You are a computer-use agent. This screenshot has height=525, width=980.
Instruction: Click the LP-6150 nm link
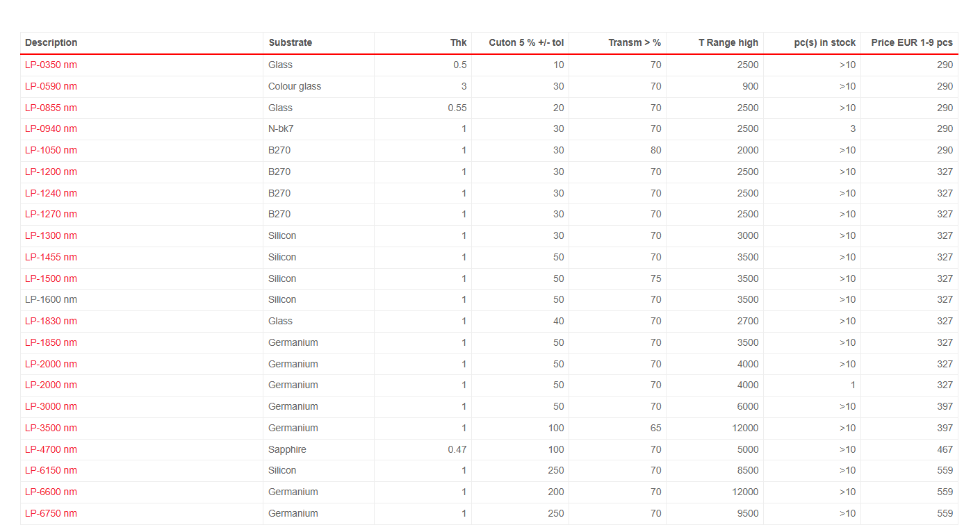51,471
